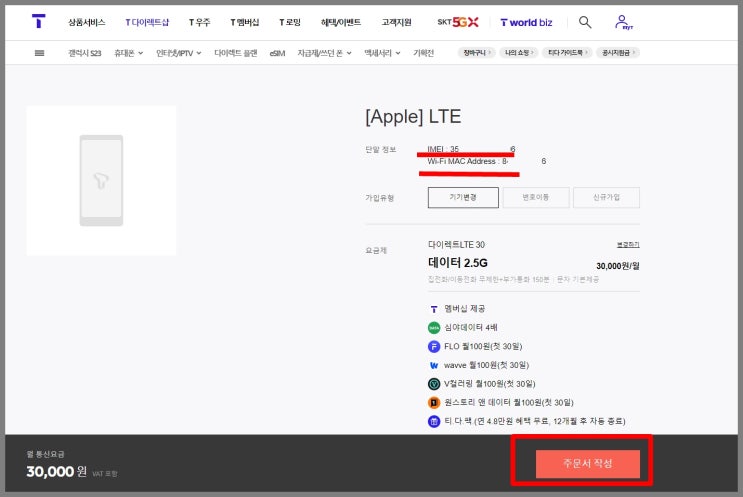This screenshot has height=497, width=743.
Task: Click the [Apple] LTE title
Action: [x=413, y=117]
